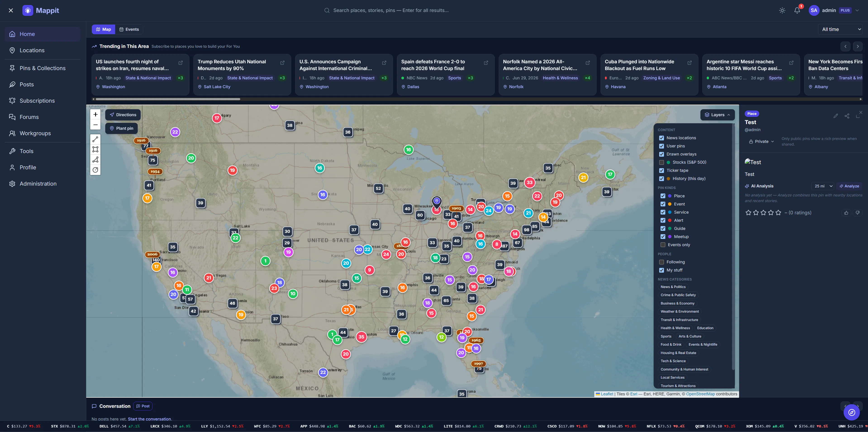Share the Test pin
This screenshot has height=432, width=868.
(x=847, y=116)
